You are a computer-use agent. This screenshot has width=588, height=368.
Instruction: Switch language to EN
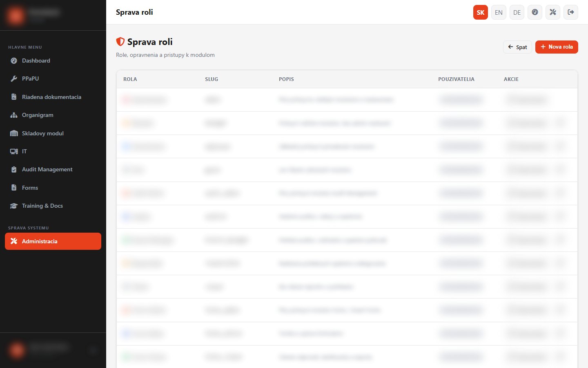pos(499,12)
